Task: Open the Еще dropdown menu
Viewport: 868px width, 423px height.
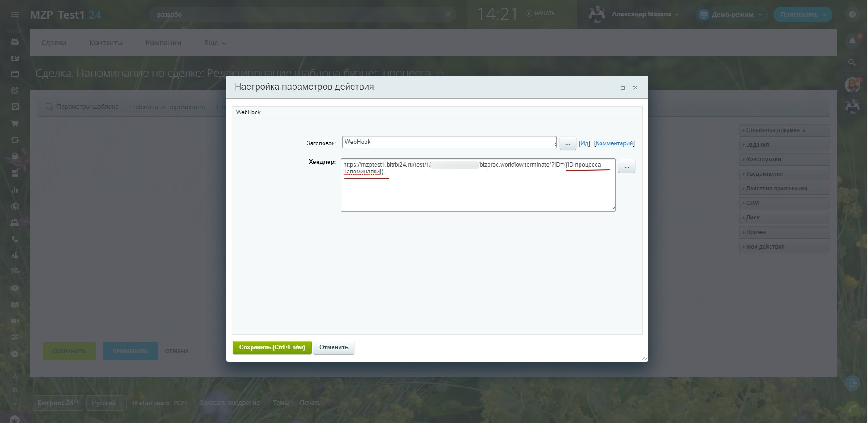Action: click(215, 43)
